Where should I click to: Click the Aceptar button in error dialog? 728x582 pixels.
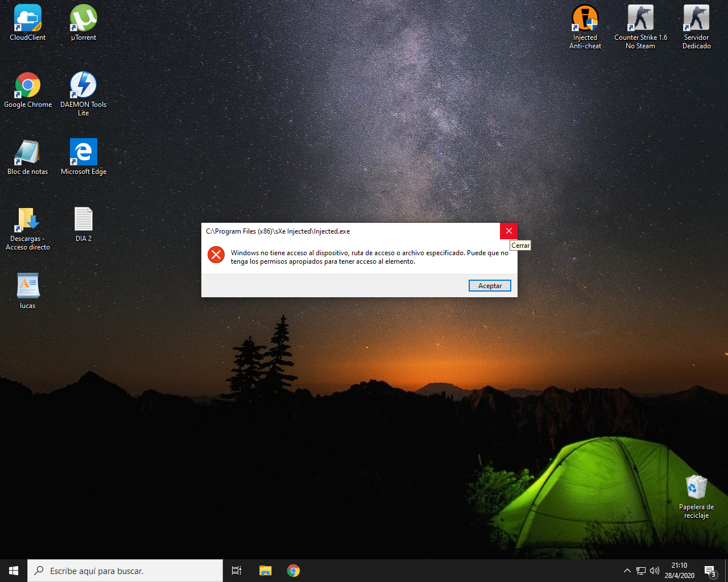pos(490,286)
